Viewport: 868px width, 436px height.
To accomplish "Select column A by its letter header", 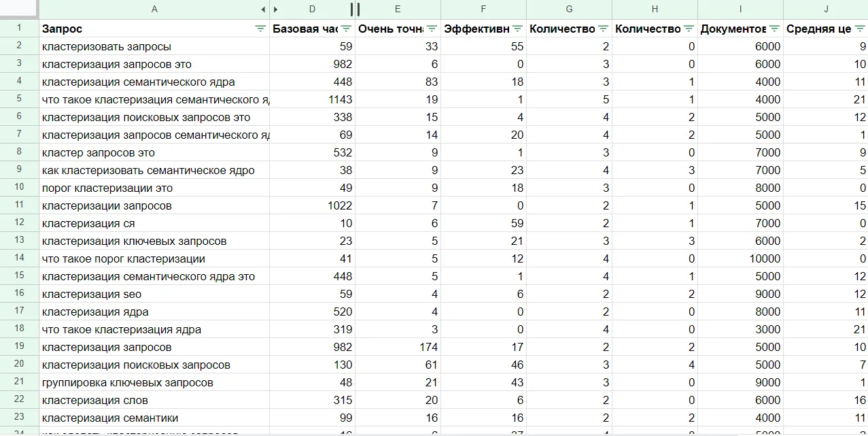I will point(154,9).
